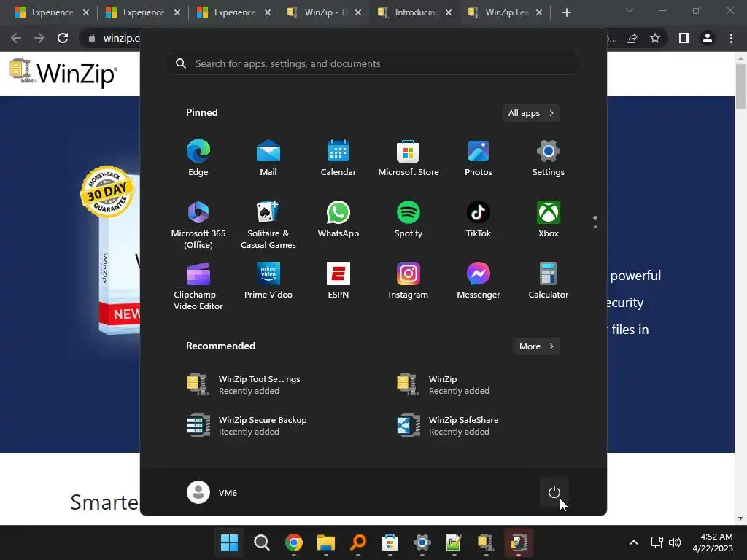Launch Spotify

(409, 219)
